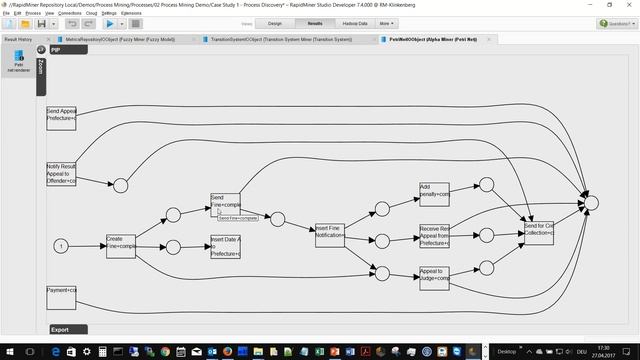Open the File menu

(x=6, y=13)
